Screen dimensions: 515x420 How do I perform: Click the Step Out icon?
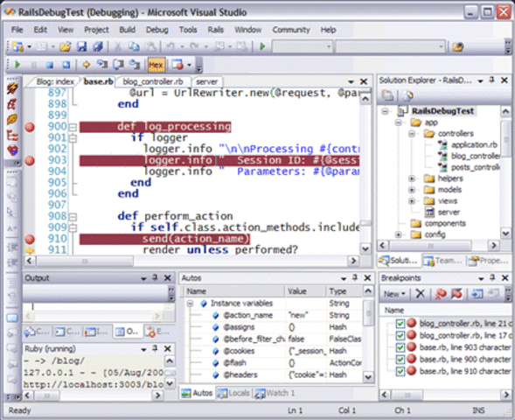135,65
